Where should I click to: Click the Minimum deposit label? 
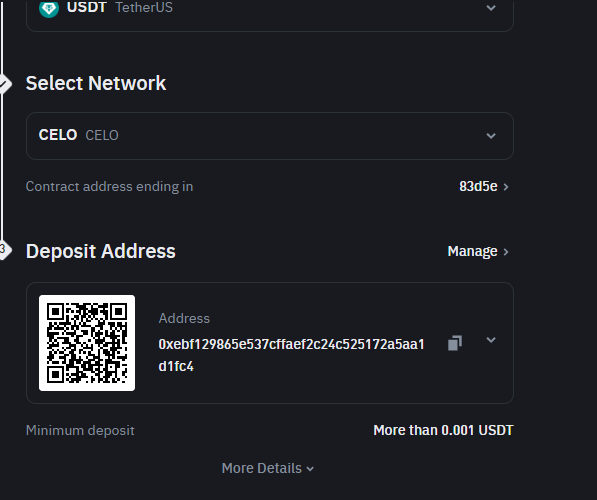click(80, 430)
